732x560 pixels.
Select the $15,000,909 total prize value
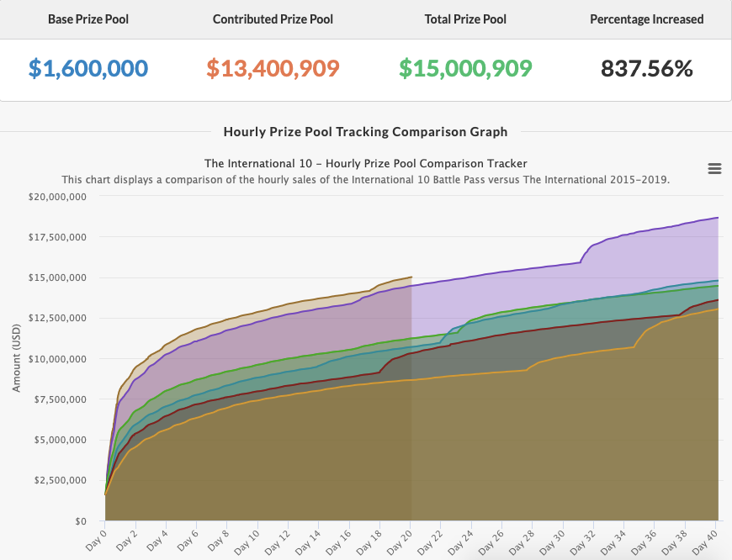pos(465,68)
